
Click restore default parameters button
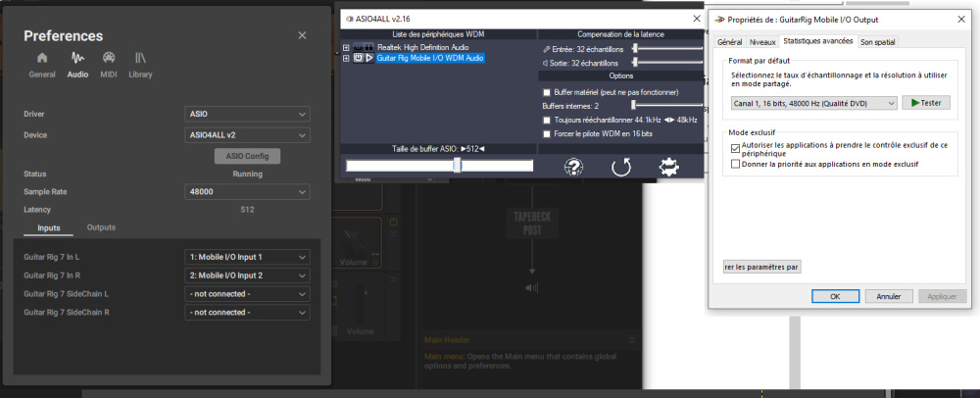tap(761, 267)
